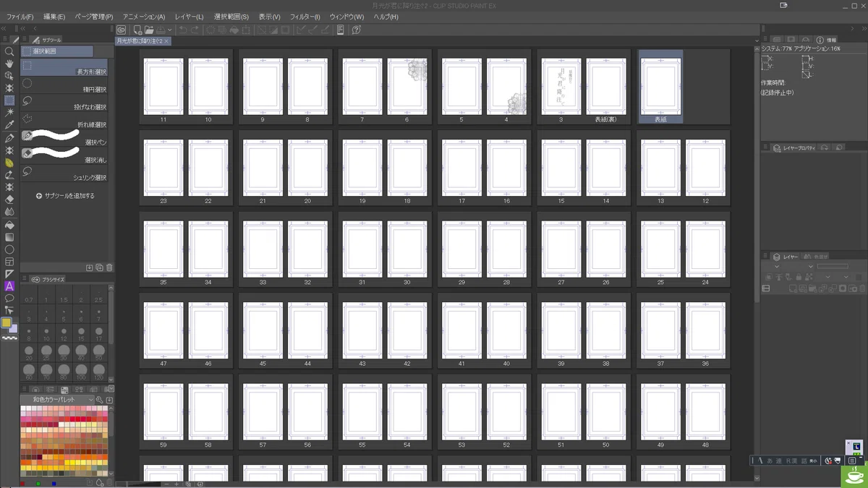Open the help question mark icon
The width and height of the screenshot is (868, 488).
[357, 30]
